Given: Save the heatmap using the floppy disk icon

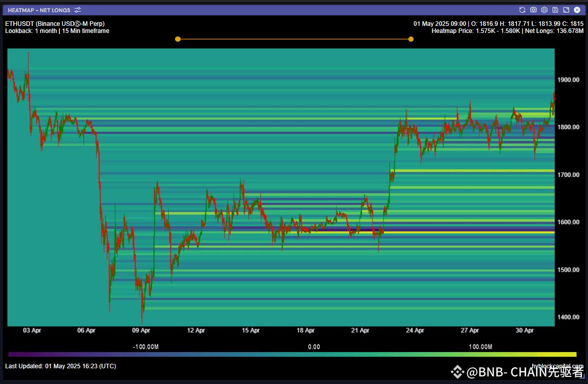Looking at the screenshot, I should point(555,10).
